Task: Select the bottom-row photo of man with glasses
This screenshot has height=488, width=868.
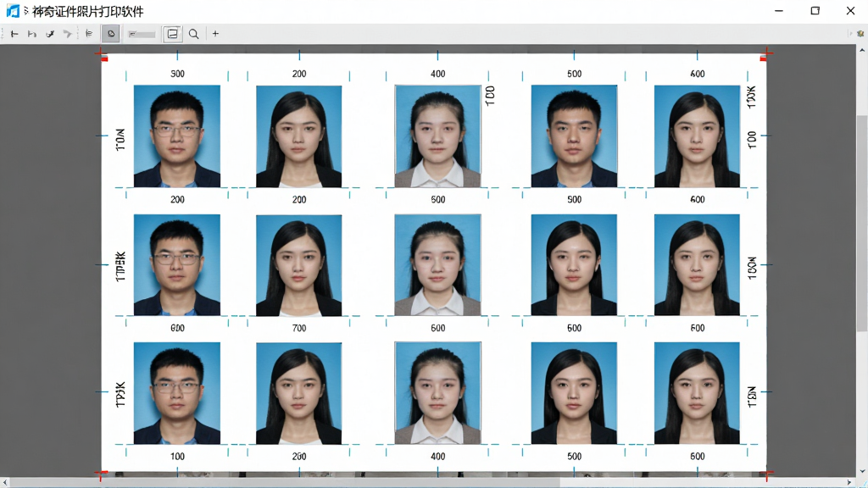Action: [x=177, y=393]
